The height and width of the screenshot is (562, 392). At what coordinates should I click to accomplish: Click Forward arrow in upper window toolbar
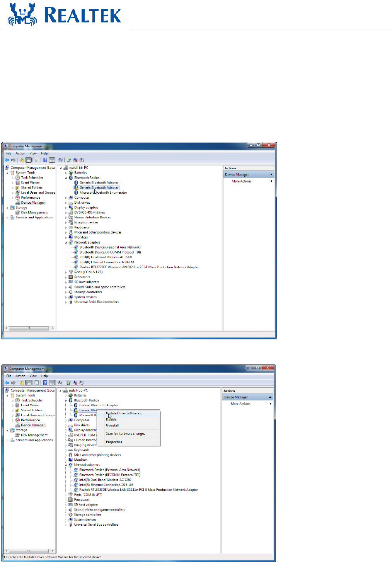pos(14,160)
